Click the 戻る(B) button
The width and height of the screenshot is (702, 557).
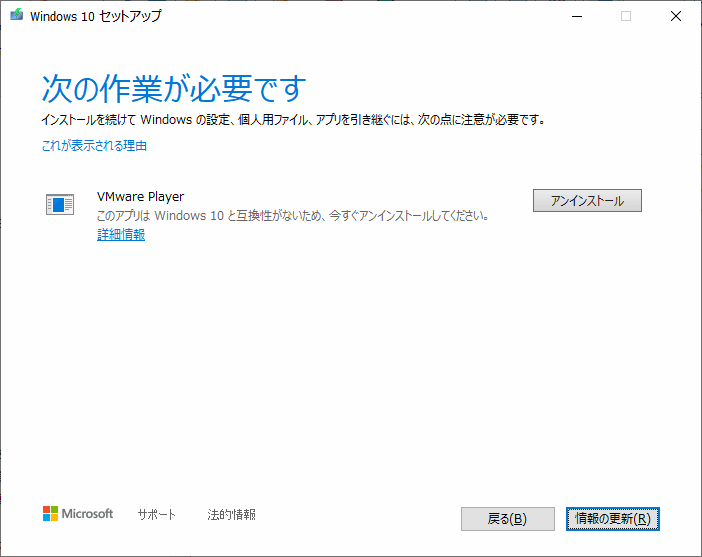[x=508, y=519]
